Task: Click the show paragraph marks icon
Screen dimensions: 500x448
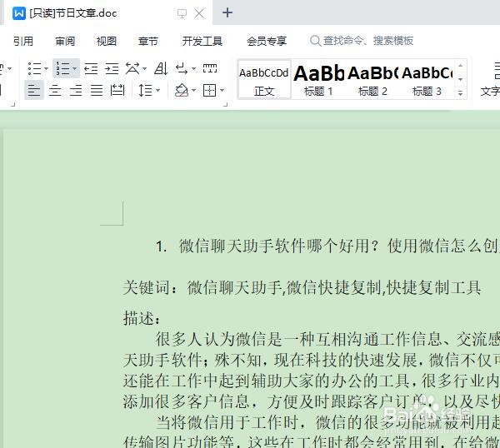Action: point(182,68)
